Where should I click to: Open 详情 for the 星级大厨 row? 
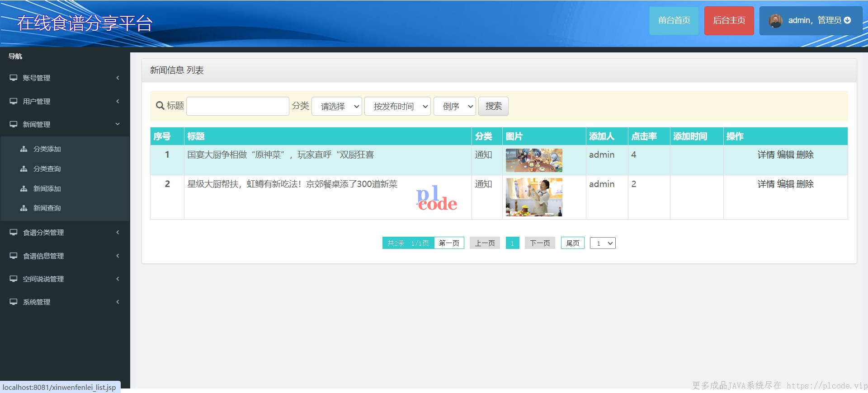(x=766, y=184)
